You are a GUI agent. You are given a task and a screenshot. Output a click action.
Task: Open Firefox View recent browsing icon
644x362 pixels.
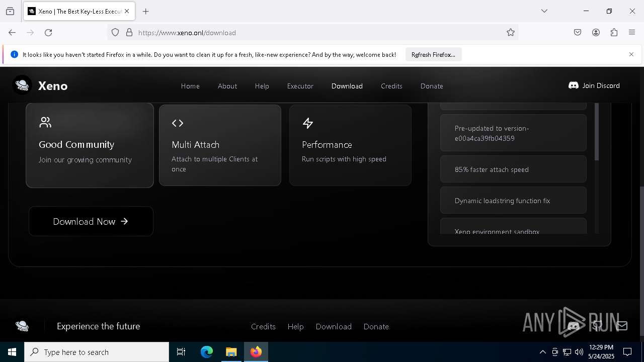point(10,11)
